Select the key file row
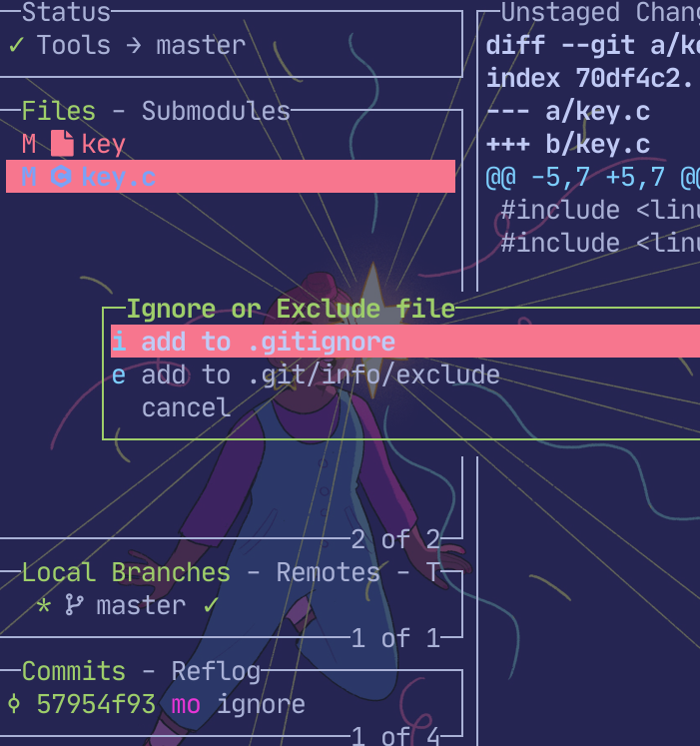 coord(231,144)
